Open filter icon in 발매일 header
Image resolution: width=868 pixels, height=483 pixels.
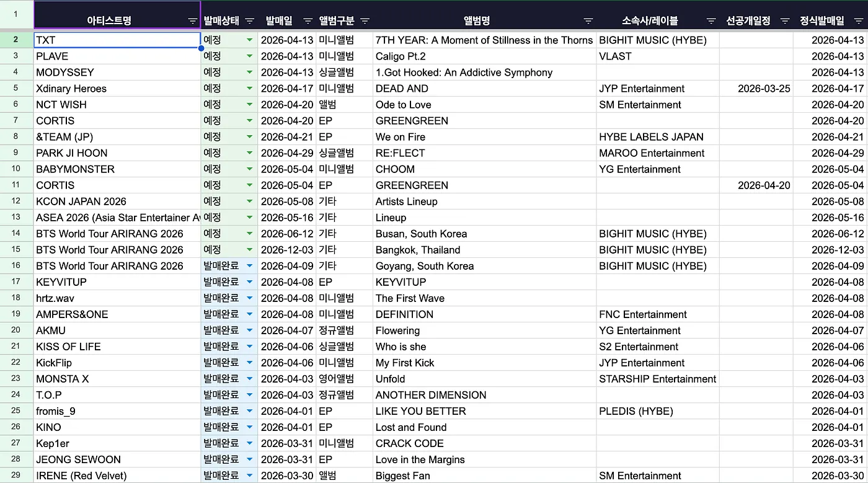(x=307, y=21)
